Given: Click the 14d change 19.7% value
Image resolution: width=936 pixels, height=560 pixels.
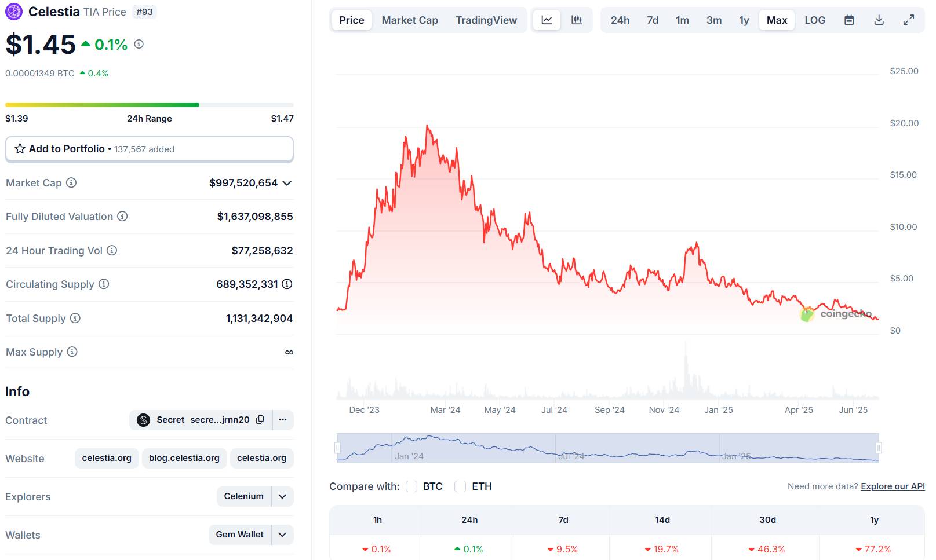Looking at the screenshot, I should pos(662,549).
